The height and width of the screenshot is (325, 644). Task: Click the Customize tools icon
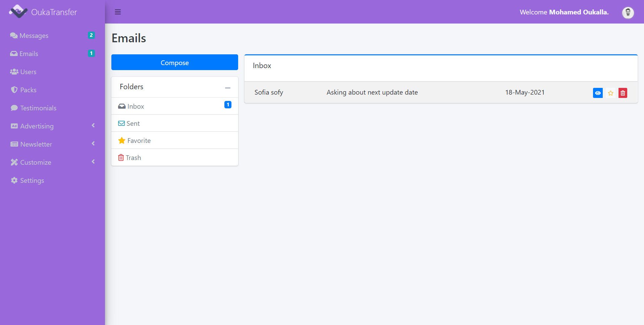click(x=14, y=162)
